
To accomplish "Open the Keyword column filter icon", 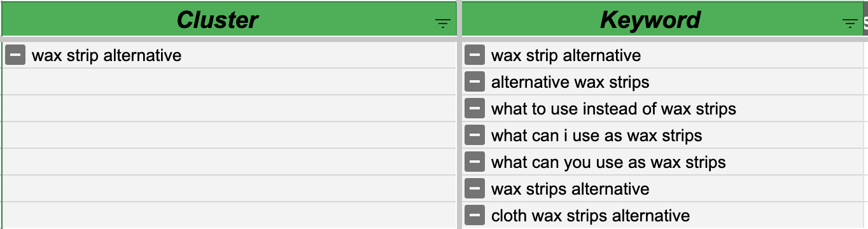I will [x=850, y=24].
